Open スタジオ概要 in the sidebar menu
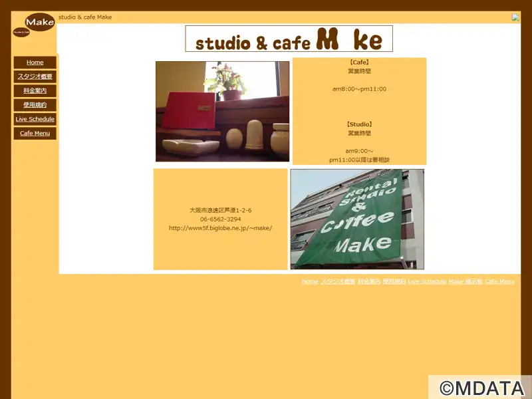The height and width of the screenshot is (399, 532). point(35,76)
